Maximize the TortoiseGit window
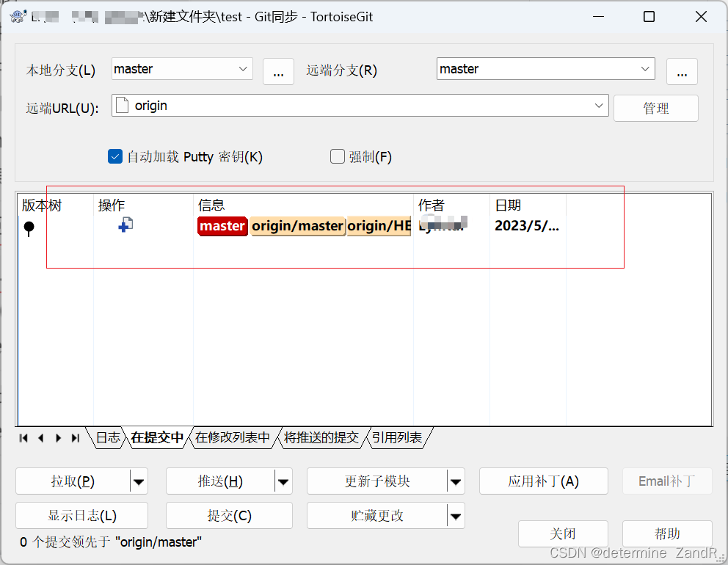The image size is (728, 565). click(x=649, y=17)
